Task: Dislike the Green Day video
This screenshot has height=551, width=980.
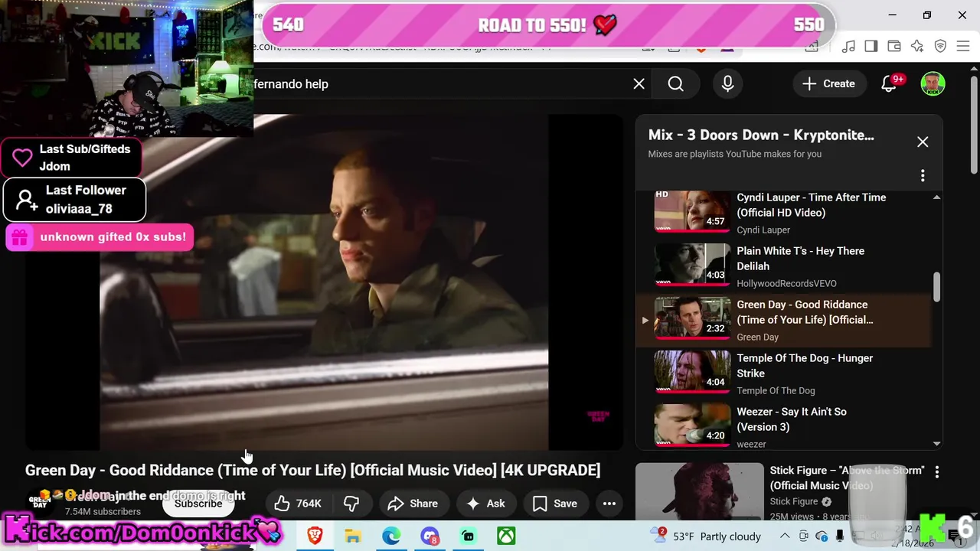Action: click(x=351, y=504)
